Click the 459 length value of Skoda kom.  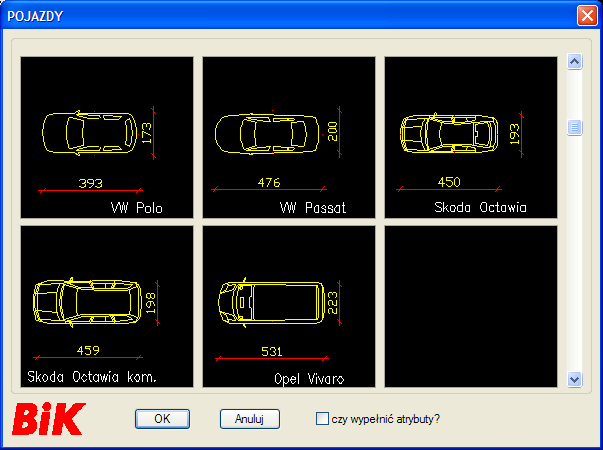[x=88, y=350]
